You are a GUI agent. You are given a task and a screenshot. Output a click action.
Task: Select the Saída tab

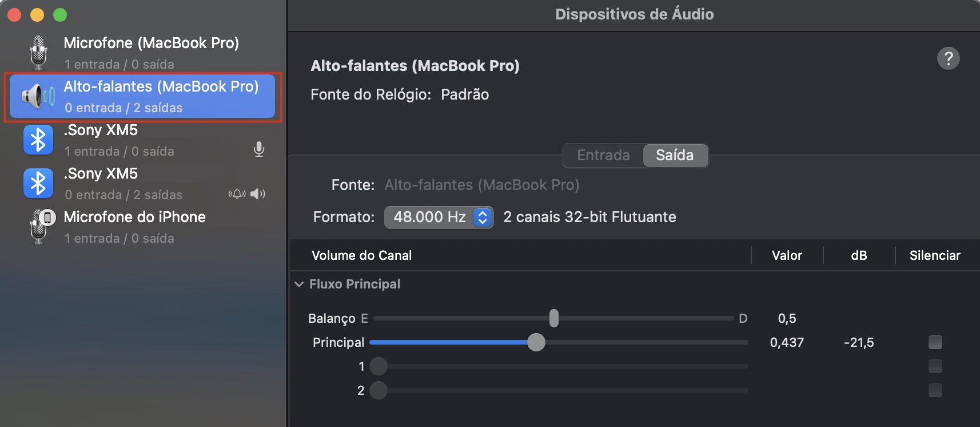point(675,155)
